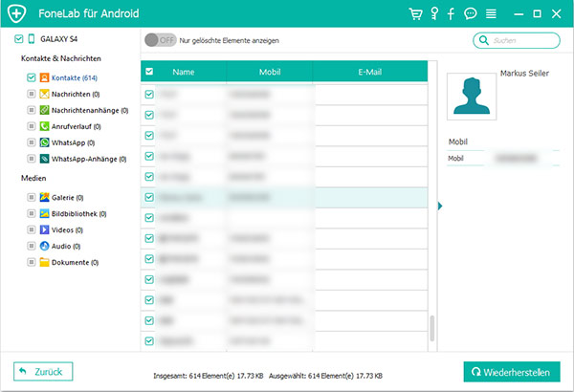574x392 pixels.
Task: Sort contacts by Name column header
Action: point(184,72)
